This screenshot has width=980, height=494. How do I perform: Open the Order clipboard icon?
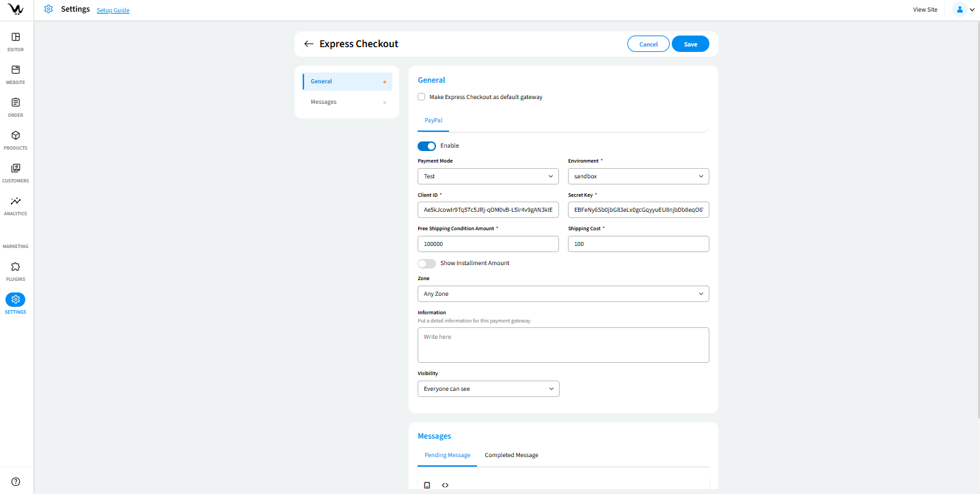tap(16, 103)
